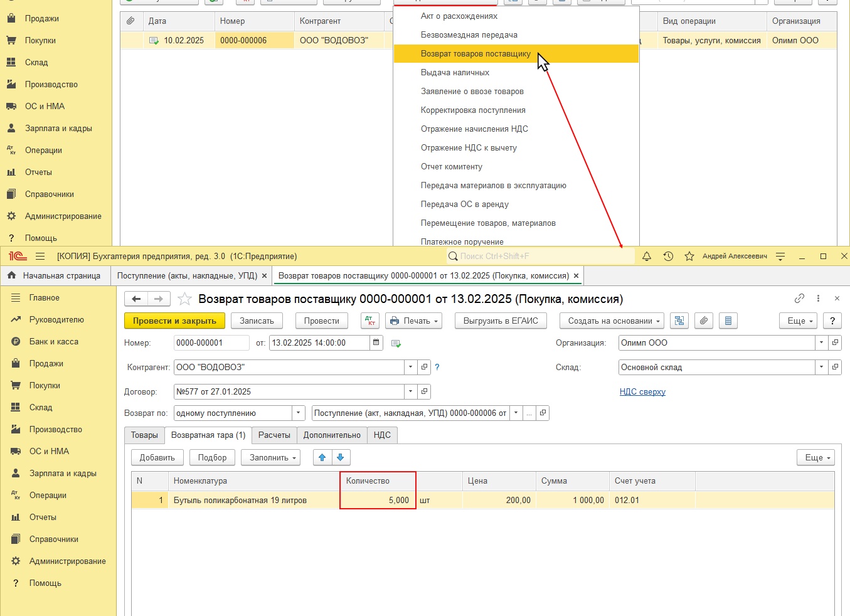Switch to the НДС tab
Screen dimensions: 850x616
click(382, 435)
